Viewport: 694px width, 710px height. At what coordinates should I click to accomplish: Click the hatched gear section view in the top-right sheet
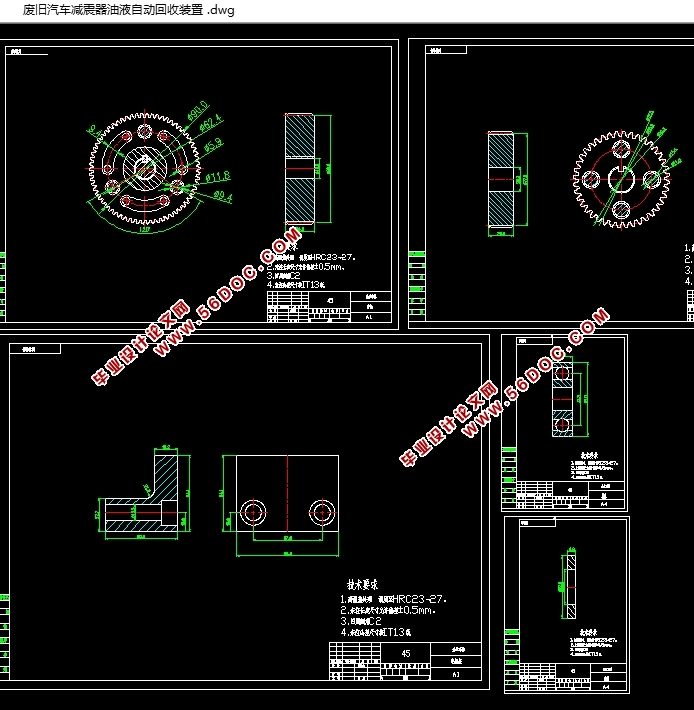pyautogui.click(x=501, y=179)
